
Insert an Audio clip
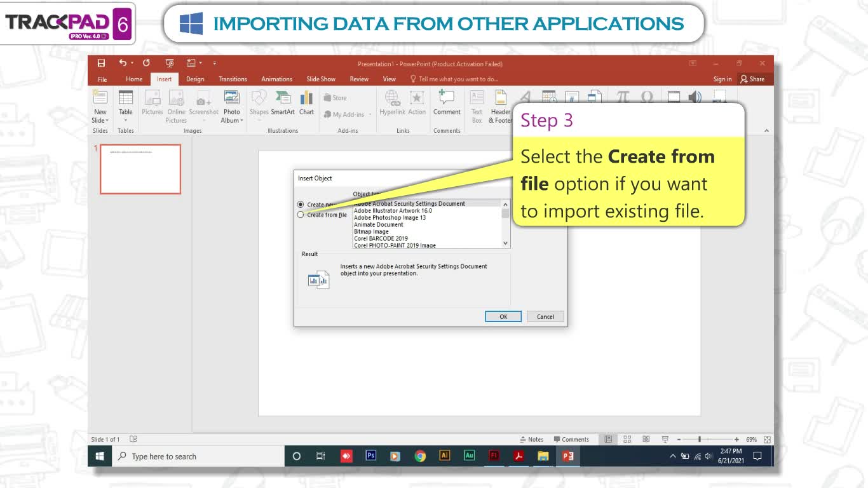695,97
